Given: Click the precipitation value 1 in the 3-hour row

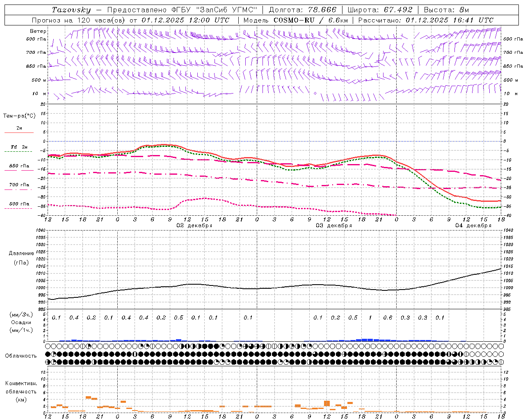Looking at the screenshot, I should click(370, 318).
